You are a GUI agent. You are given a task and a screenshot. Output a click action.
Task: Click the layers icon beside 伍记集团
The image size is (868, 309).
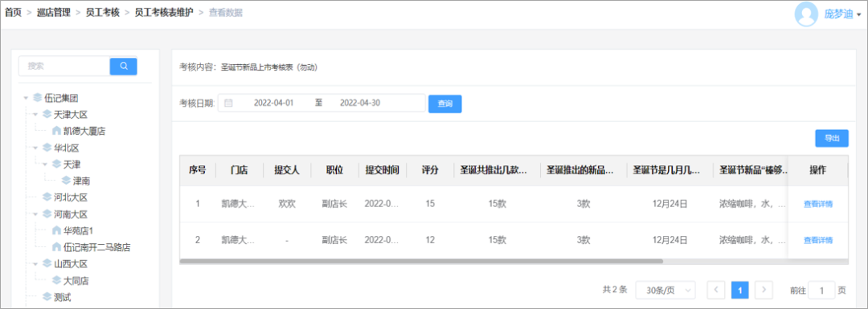click(37, 99)
